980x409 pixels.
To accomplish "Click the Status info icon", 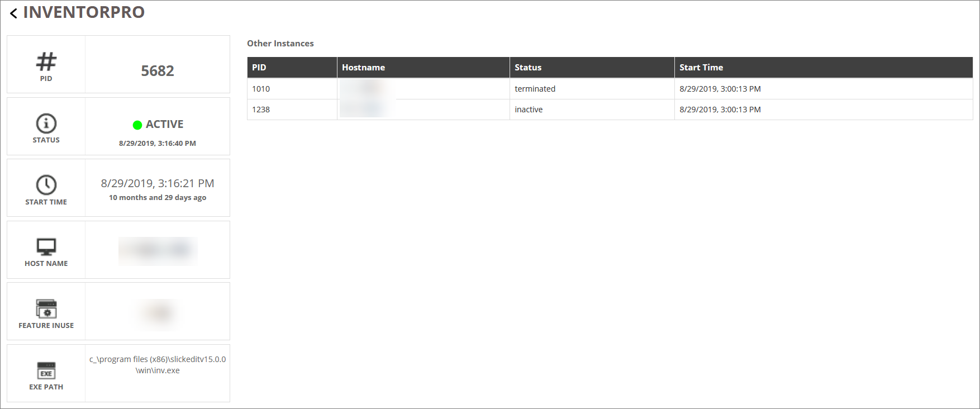I will point(46,123).
